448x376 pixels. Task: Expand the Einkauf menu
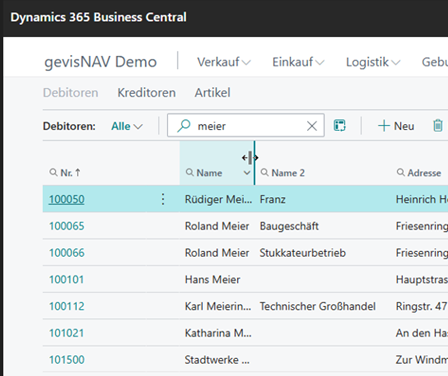[x=298, y=62]
